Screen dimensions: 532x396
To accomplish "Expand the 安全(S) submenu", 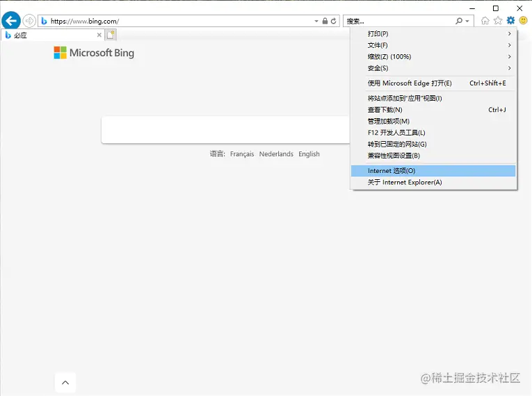I will coord(434,68).
